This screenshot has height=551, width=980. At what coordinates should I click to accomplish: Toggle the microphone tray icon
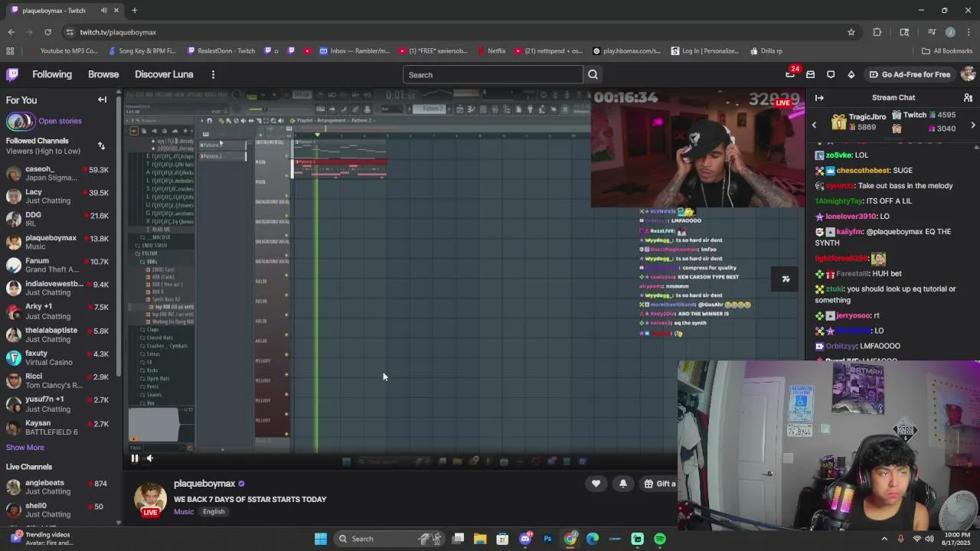click(900, 539)
